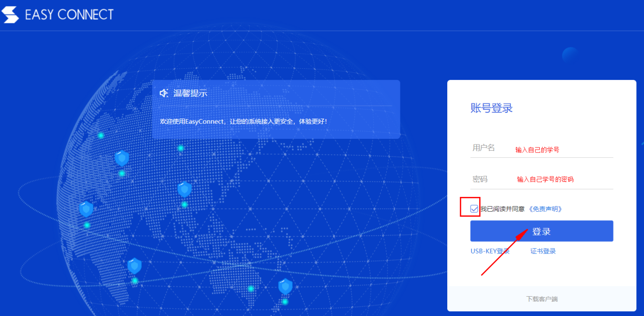Click the leftmost shield icon on the globe
The height and width of the screenshot is (316, 644).
coord(86,209)
